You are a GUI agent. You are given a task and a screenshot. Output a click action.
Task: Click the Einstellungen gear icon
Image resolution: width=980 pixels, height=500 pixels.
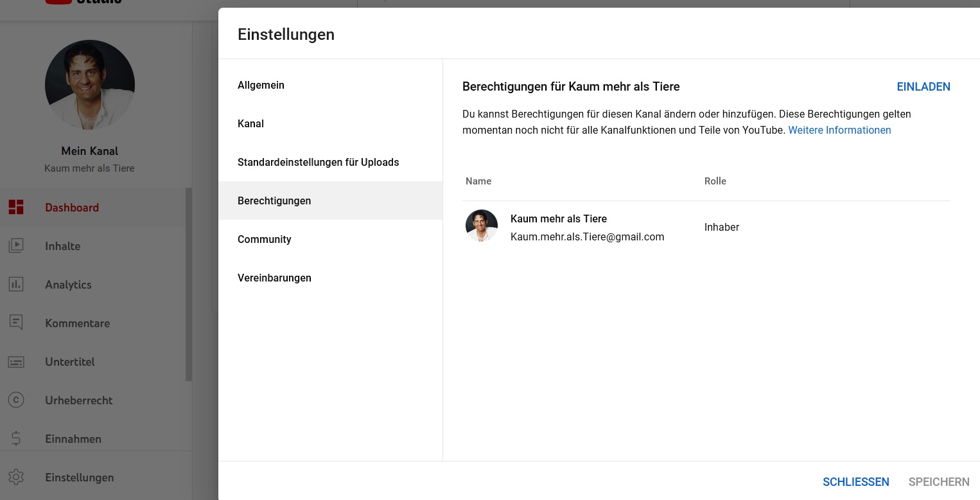[x=16, y=477]
